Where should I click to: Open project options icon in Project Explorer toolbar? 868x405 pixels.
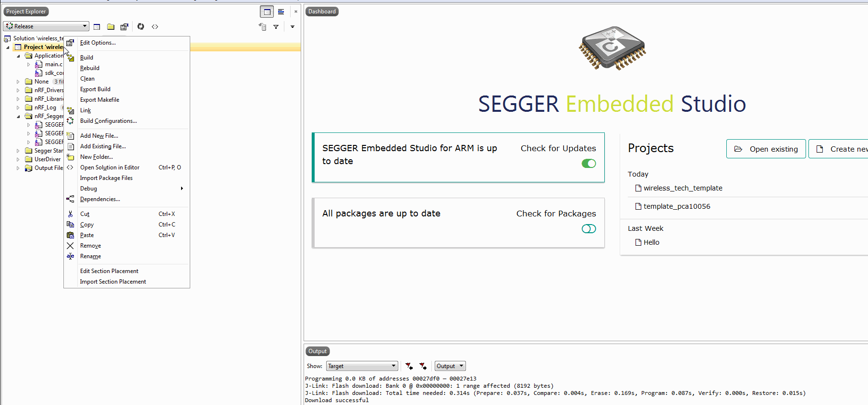click(x=124, y=27)
